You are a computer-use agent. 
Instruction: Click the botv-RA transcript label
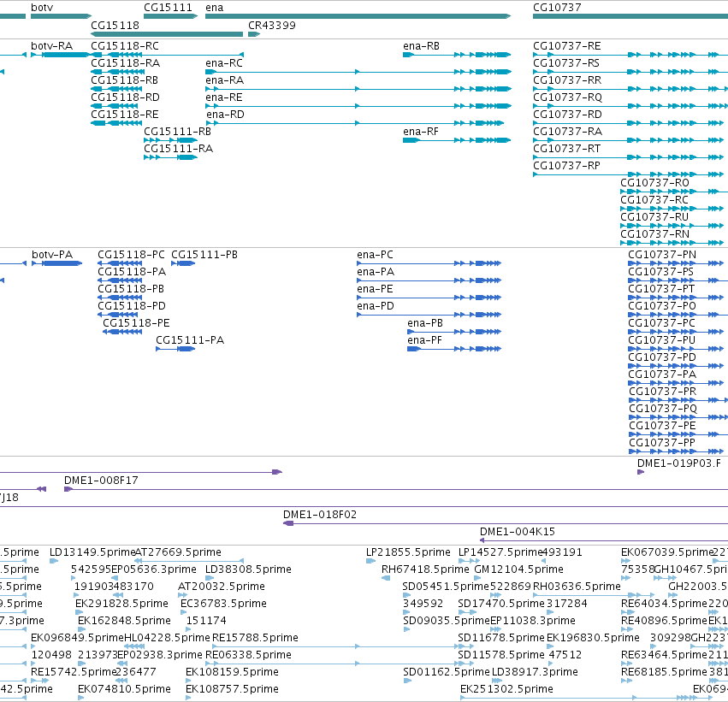pos(51,46)
